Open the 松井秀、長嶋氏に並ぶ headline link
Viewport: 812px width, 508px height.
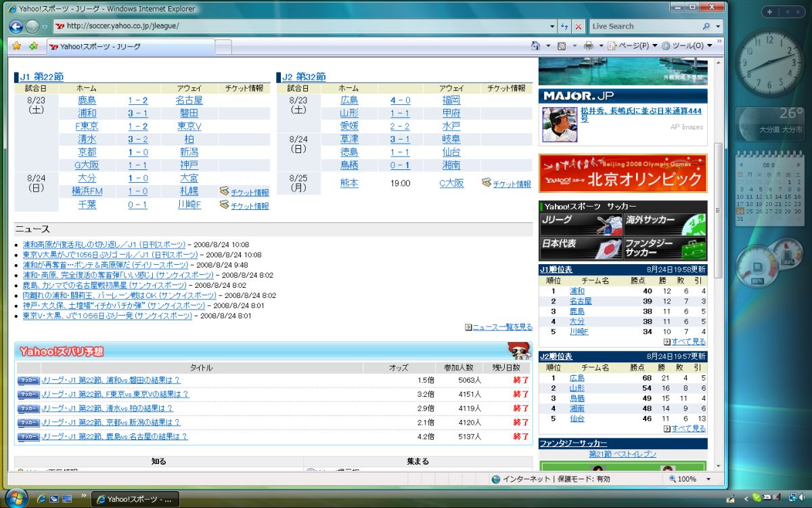click(641, 114)
